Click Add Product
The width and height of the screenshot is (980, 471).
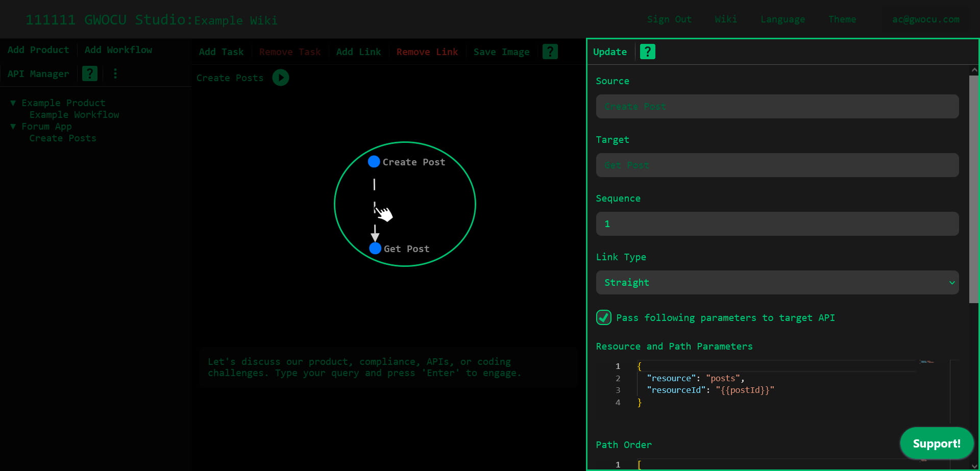pyautogui.click(x=38, y=50)
